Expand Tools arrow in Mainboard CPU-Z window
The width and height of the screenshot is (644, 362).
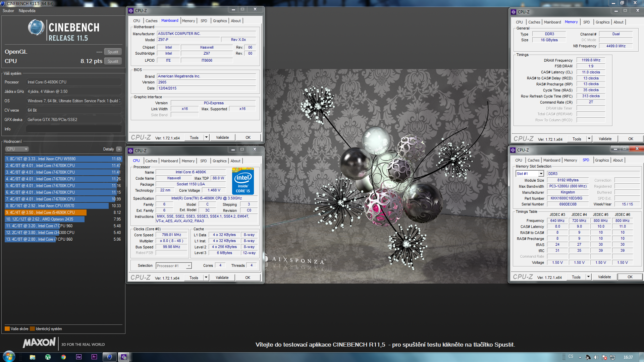[x=206, y=137]
